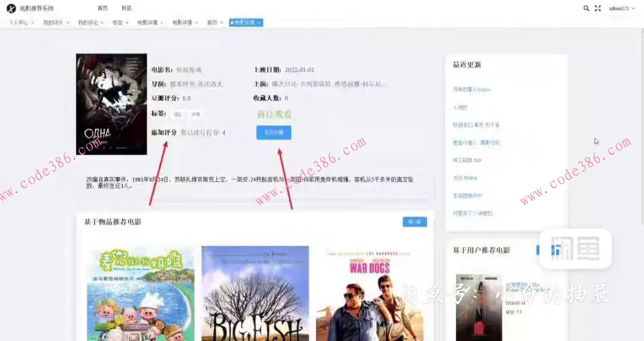Click the blue button in 基于物品推荐电影 header

[x=415, y=222]
